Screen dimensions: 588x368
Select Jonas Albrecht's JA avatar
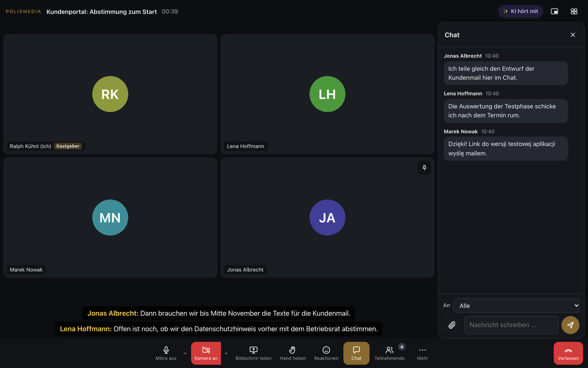(327, 217)
